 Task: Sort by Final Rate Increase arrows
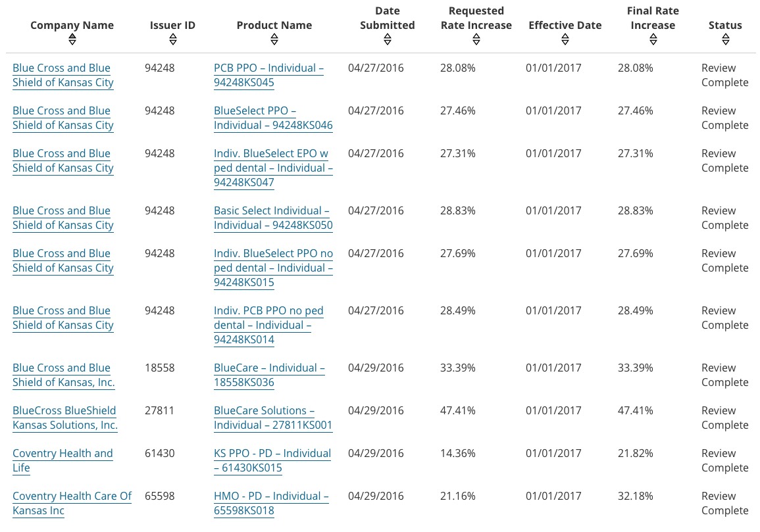pyautogui.click(x=653, y=40)
